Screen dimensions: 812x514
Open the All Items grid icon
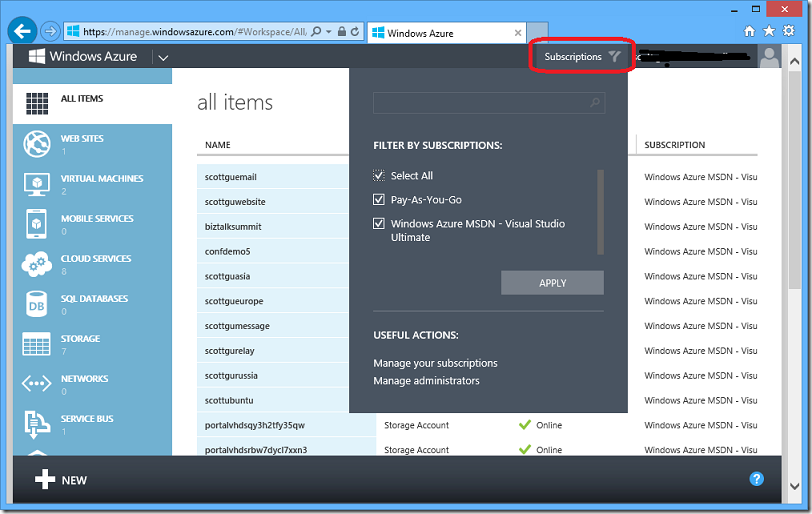pyautogui.click(x=37, y=104)
